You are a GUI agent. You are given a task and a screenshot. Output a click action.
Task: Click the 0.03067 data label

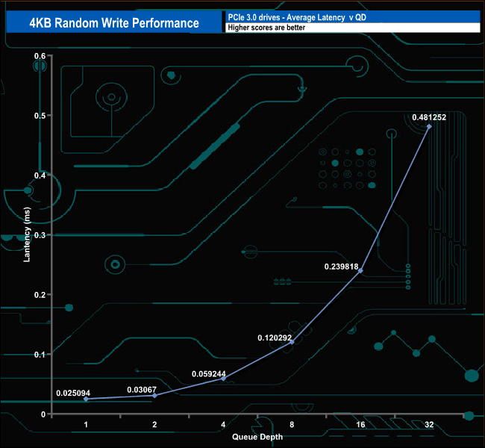(142, 390)
